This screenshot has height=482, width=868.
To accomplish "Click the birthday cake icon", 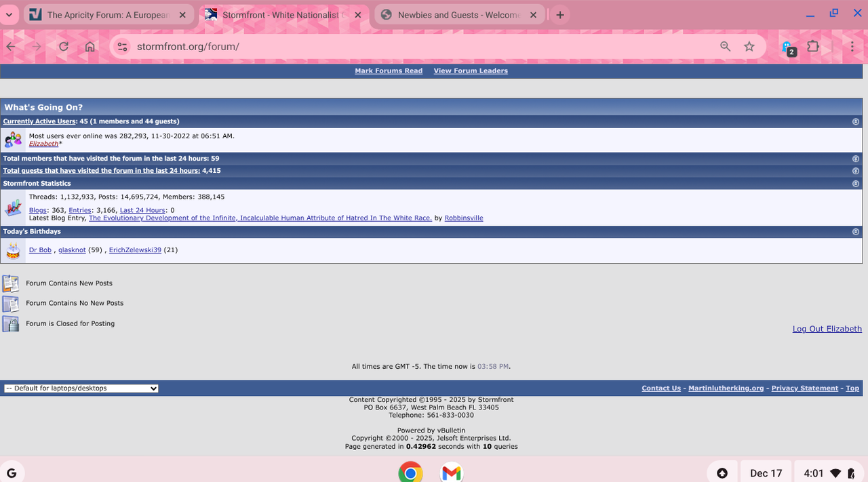I will point(14,250).
